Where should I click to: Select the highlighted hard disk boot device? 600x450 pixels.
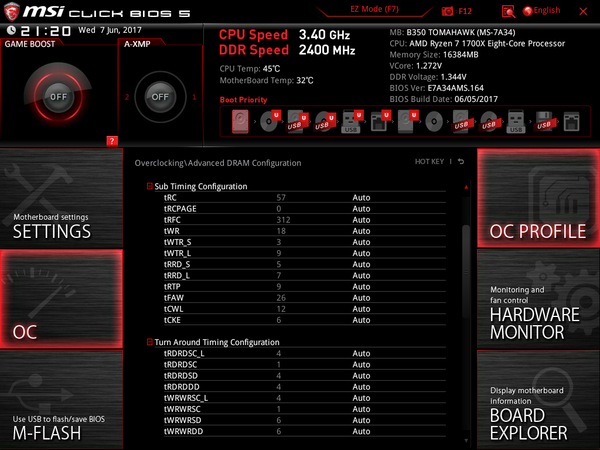pyautogui.click(x=240, y=122)
